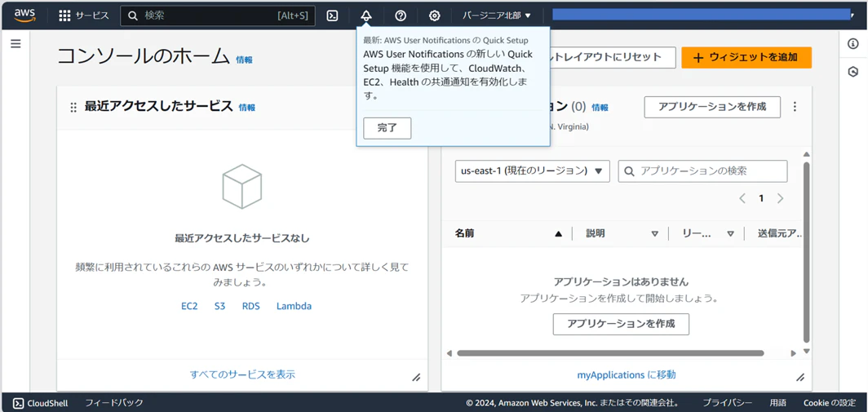This screenshot has height=412, width=868.
Task: Click アプリケーションを作成 in widget header
Action: 712,107
